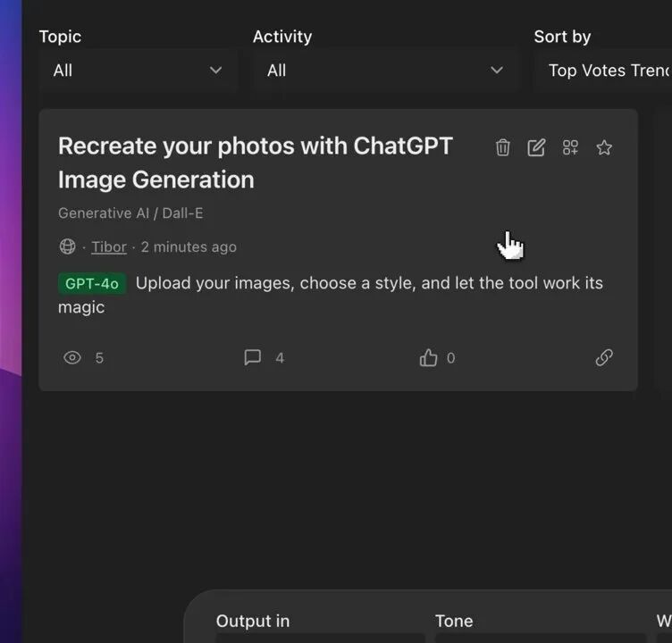Click the thumbs-up vote icon

point(428,358)
